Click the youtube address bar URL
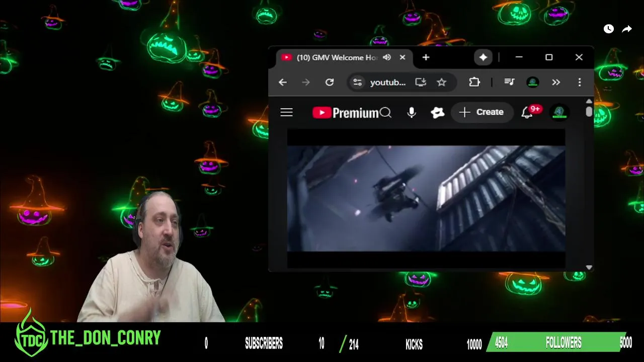The width and height of the screenshot is (644, 362). (388, 82)
